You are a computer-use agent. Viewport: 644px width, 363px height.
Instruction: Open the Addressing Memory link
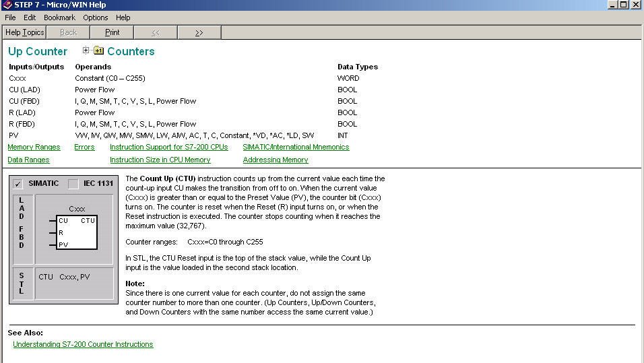[x=276, y=160]
